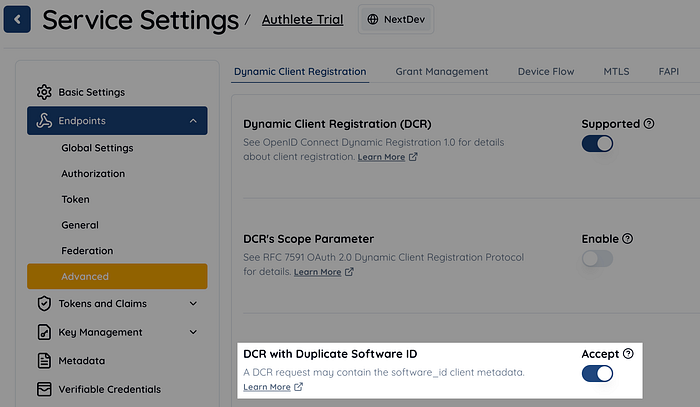This screenshot has width=700, height=407.
Task: Click the help icon beside Accept
Action: click(628, 354)
